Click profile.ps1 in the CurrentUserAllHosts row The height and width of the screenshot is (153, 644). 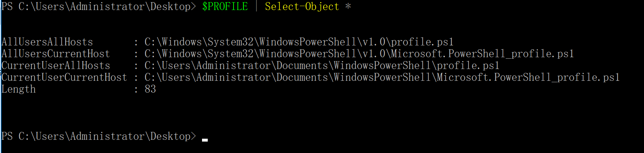(x=468, y=66)
